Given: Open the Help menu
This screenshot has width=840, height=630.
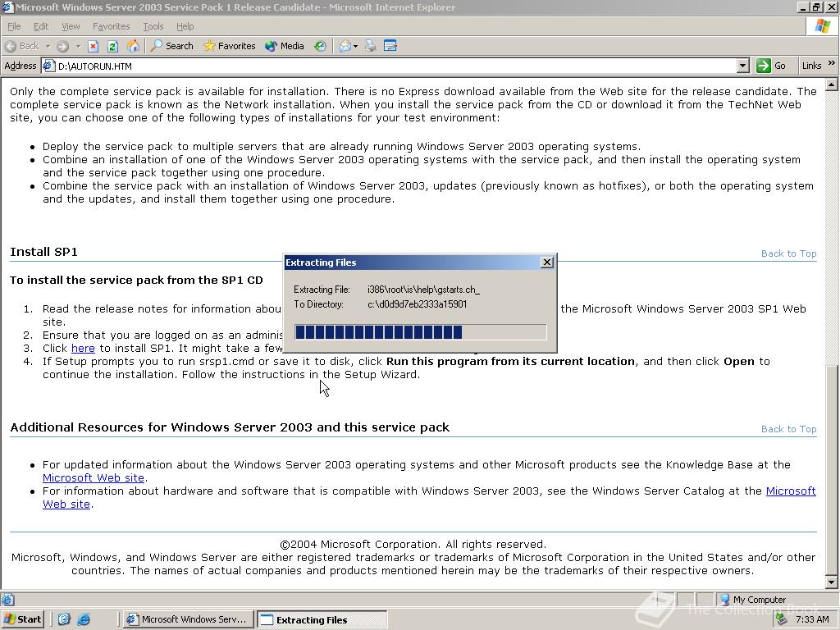Looking at the screenshot, I should click(x=185, y=26).
